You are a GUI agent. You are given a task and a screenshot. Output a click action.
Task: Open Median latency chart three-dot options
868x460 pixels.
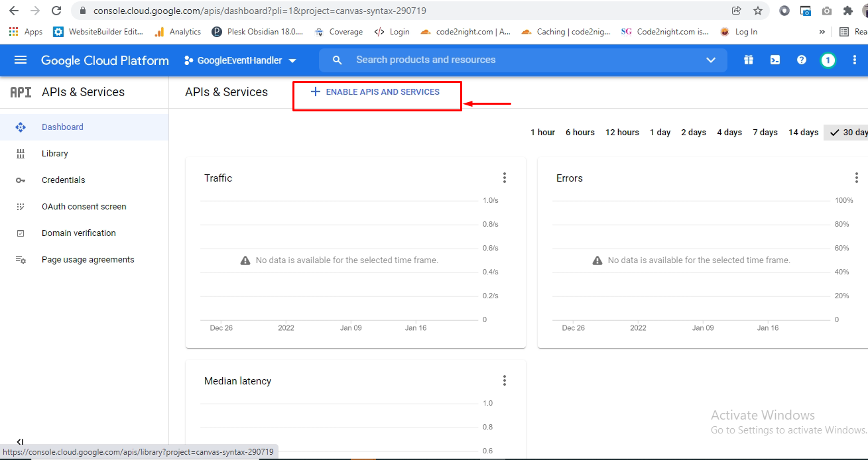point(505,380)
